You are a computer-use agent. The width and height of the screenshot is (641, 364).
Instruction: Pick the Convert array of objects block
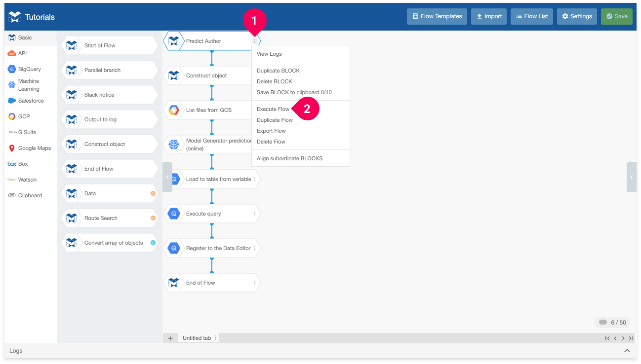[x=110, y=243]
